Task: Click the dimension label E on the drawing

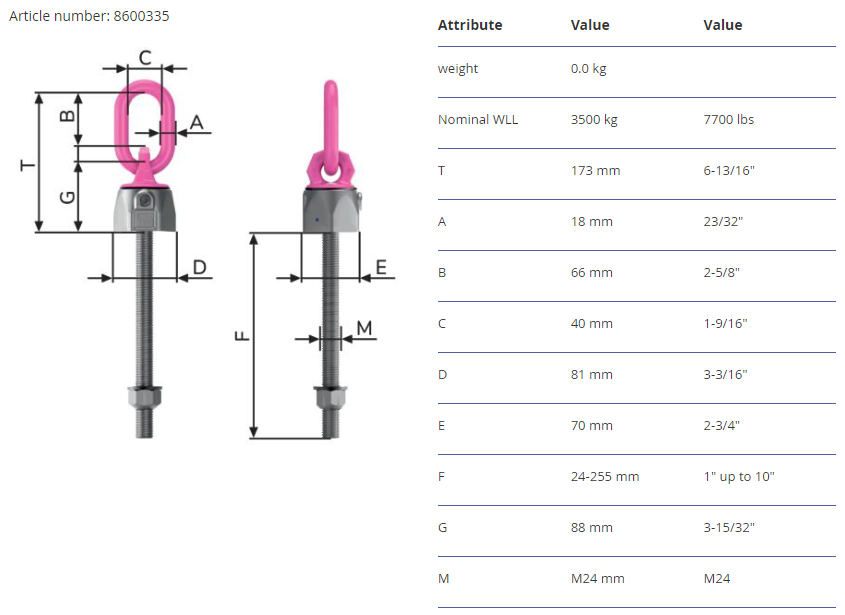Action: [x=380, y=267]
